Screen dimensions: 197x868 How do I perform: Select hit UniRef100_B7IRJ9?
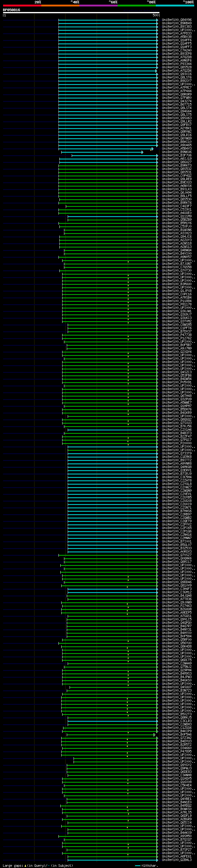click(177, 474)
